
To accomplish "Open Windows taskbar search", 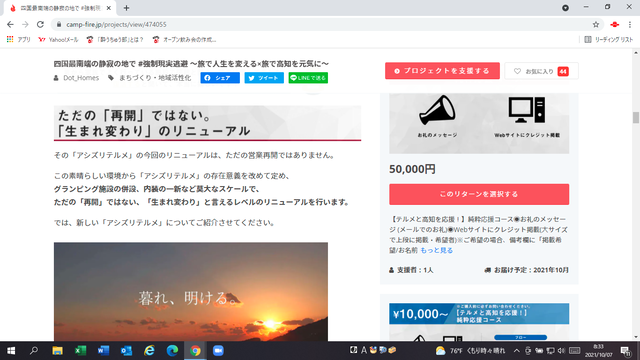I will (34, 351).
